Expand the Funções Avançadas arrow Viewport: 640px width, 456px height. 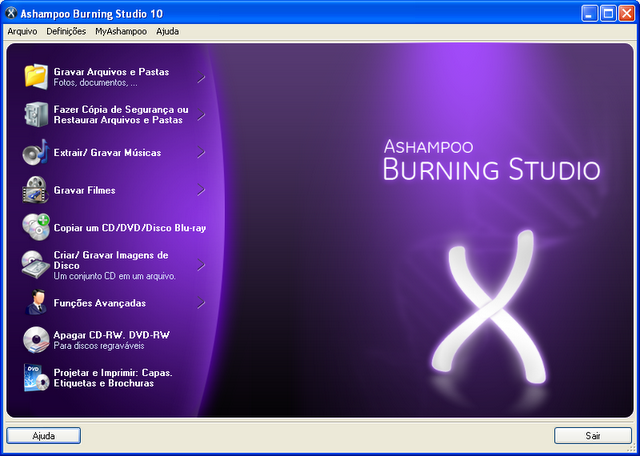201,303
